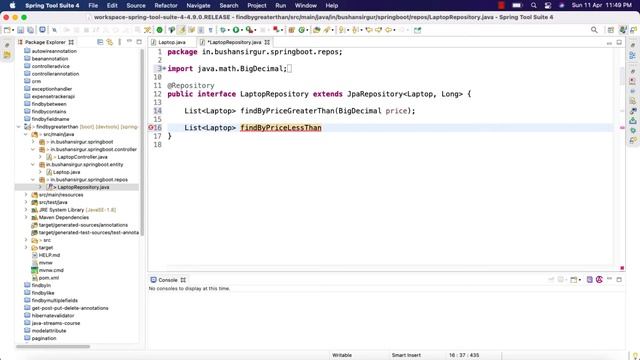Viewport: 640px width, 360px height.
Task: Expand the JRE System Library node
Action: coord(26,210)
